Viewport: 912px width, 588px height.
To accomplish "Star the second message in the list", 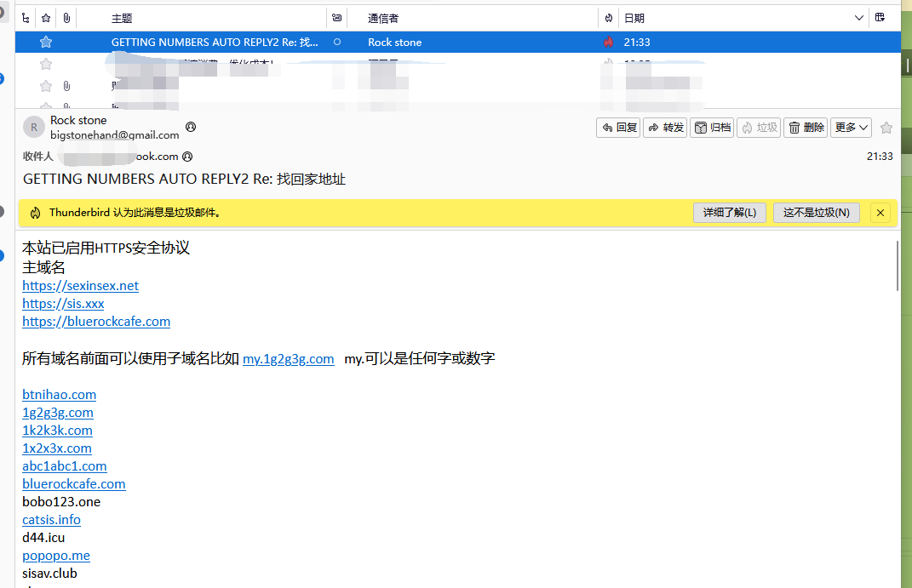I will (x=46, y=64).
